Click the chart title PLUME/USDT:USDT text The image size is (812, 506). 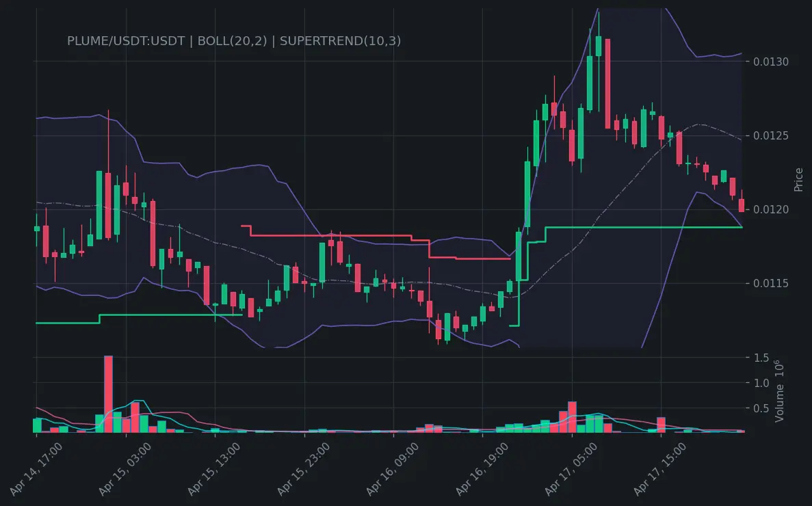[x=126, y=41]
